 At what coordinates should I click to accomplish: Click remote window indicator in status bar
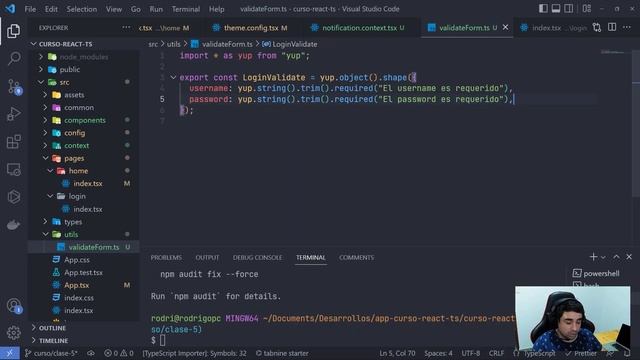[10, 353]
